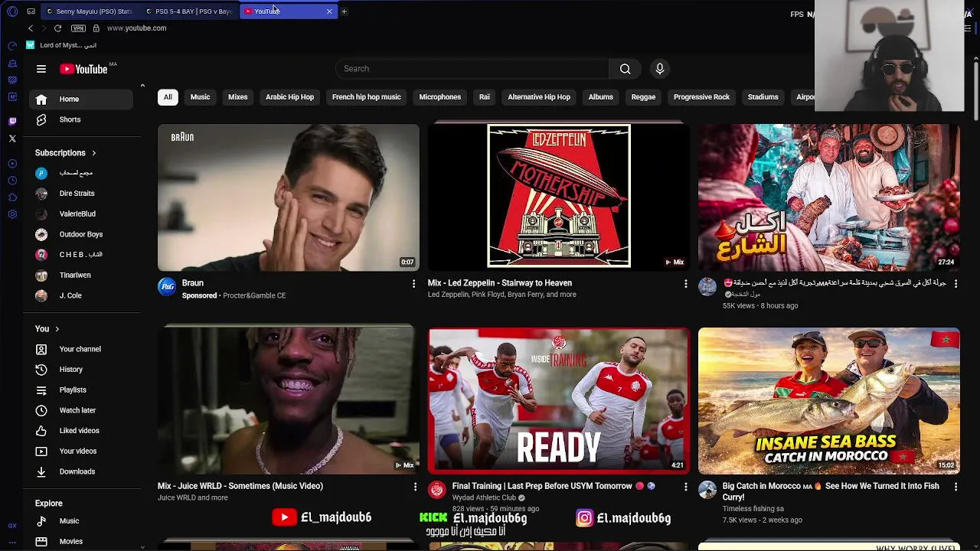Toggle the VPN badge in the address bar
The image size is (980, 551).
[78, 28]
